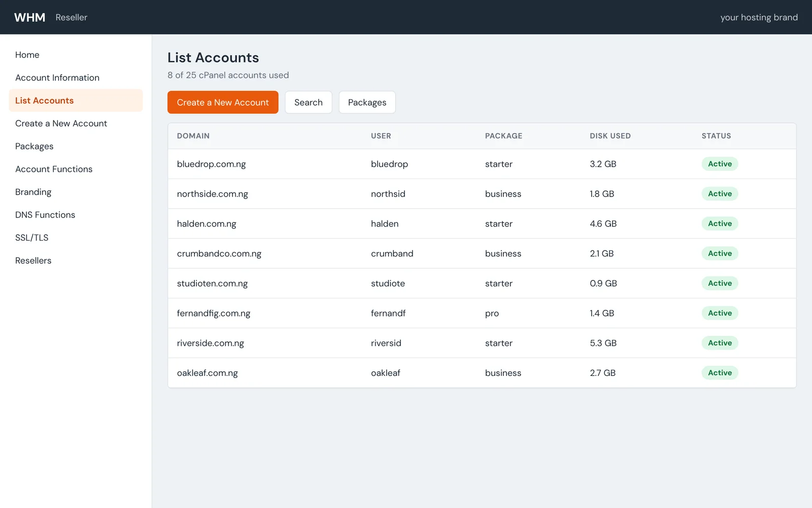The width and height of the screenshot is (812, 508).
Task: Open Create a New Account sidebar link
Action: [x=61, y=123]
